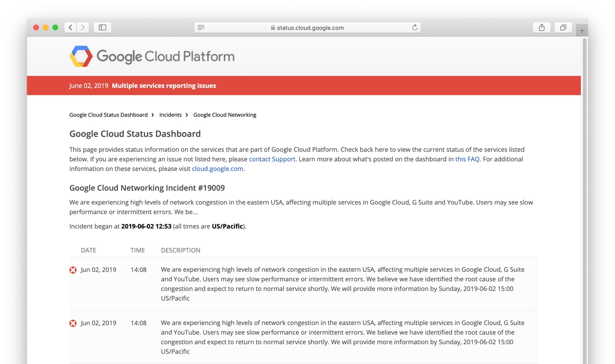Open the Share menu icon
Image resolution: width=615 pixels, height=364 pixels.
tap(542, 28)
